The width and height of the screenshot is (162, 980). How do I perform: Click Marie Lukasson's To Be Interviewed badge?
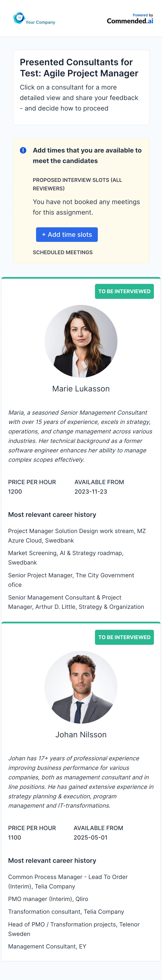pos(124,291)
